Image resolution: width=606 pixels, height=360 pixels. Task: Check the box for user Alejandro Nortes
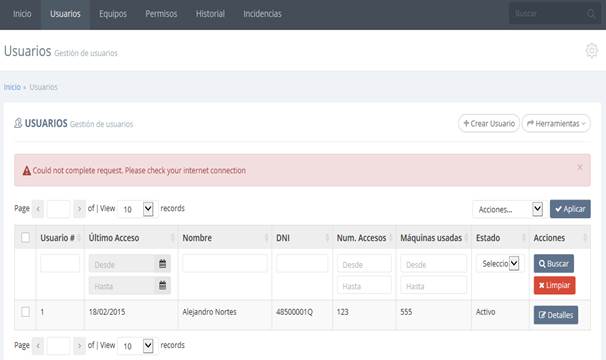26,312
